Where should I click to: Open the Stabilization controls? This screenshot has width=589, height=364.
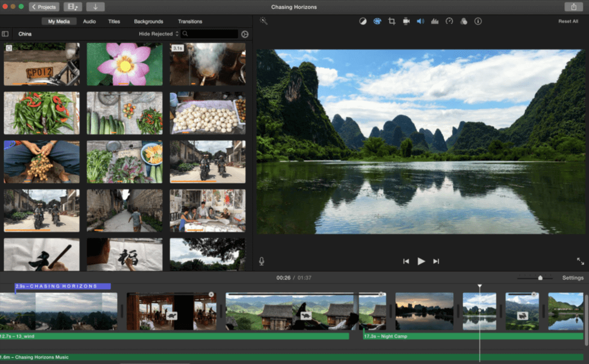[x=406, y=21]
